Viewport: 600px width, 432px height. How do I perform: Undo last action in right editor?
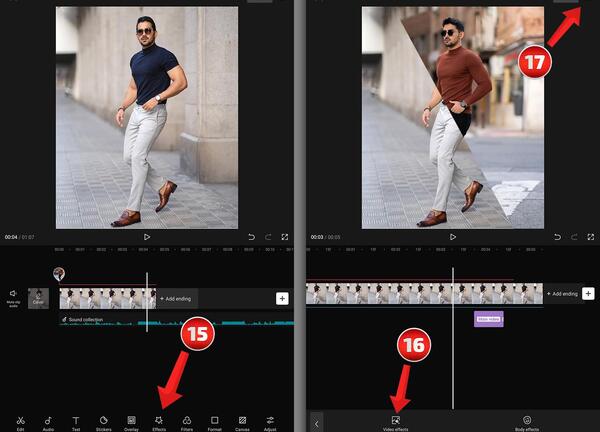coord(558,237)
